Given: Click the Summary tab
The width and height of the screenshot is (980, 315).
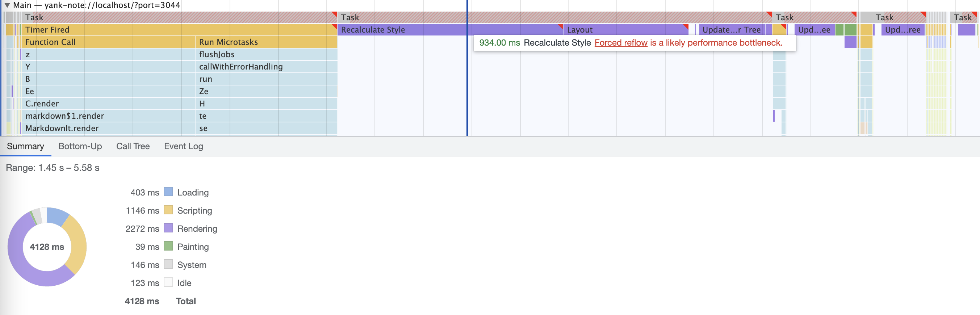Looking at the screenshot, I should tap(25, 147).
